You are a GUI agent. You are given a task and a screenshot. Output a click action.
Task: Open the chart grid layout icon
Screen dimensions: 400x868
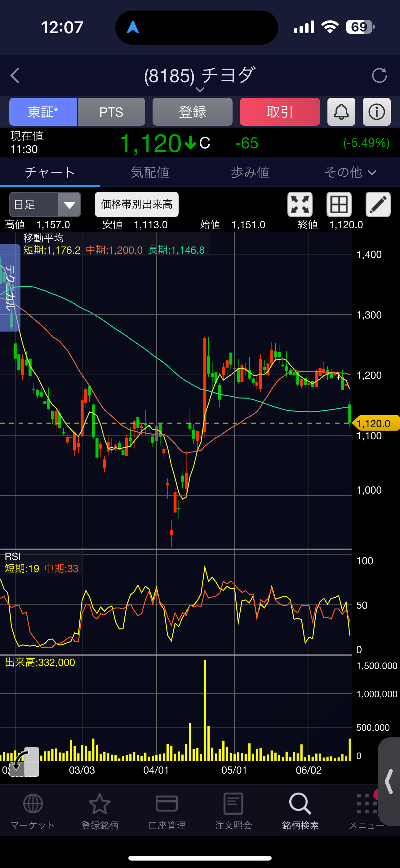coord(339,205)
